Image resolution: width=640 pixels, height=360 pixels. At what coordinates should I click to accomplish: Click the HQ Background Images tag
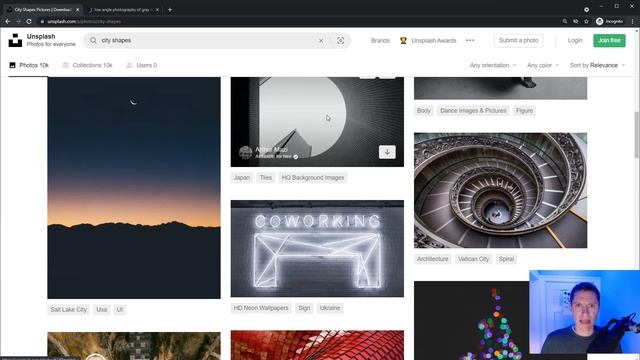click(x=313, y=178)
